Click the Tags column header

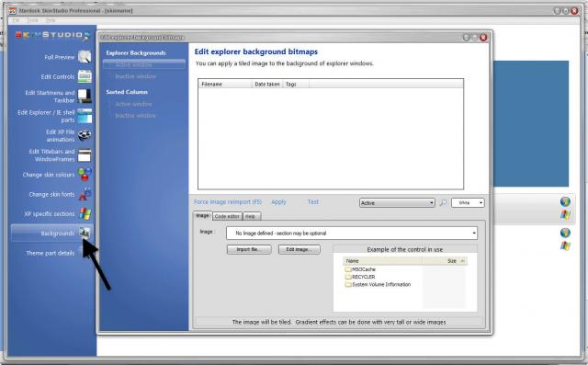pyautogui.click(x=296, y=84)
